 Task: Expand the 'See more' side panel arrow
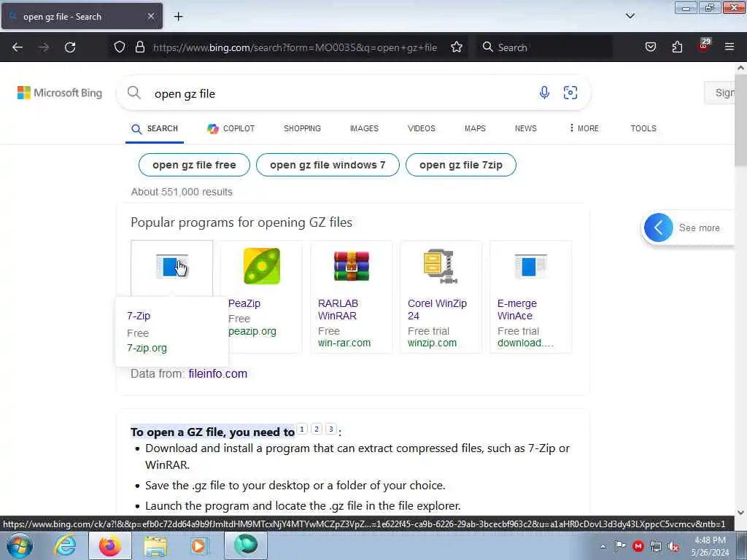(659, 227)
